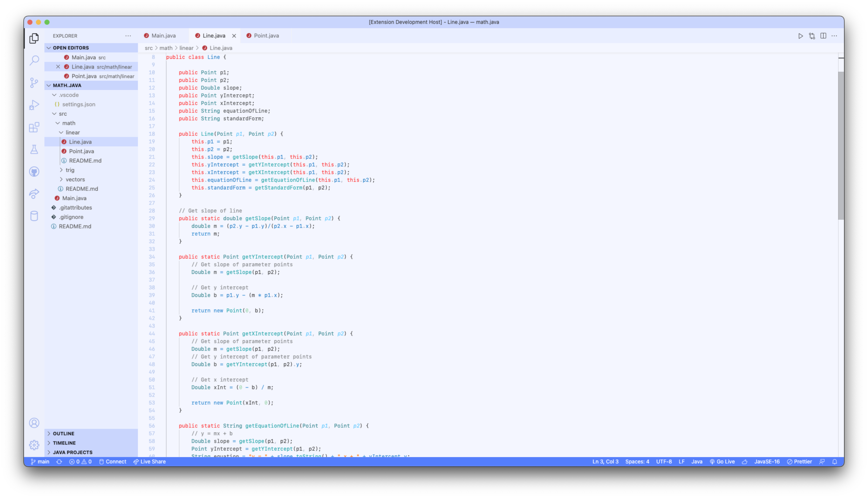Open the Testing beaker view
The image size is (868, 498).
34,150
